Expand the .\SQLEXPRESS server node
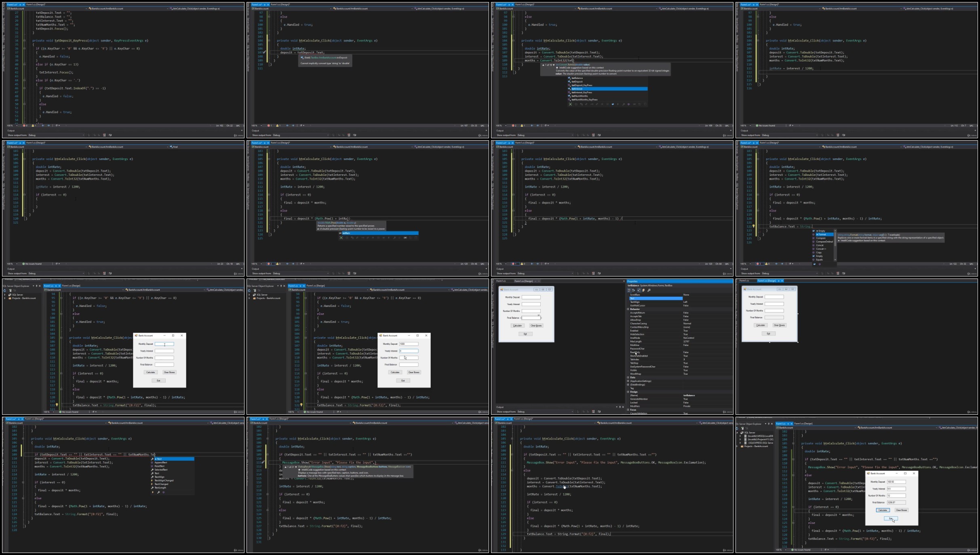 click(740, 443)
